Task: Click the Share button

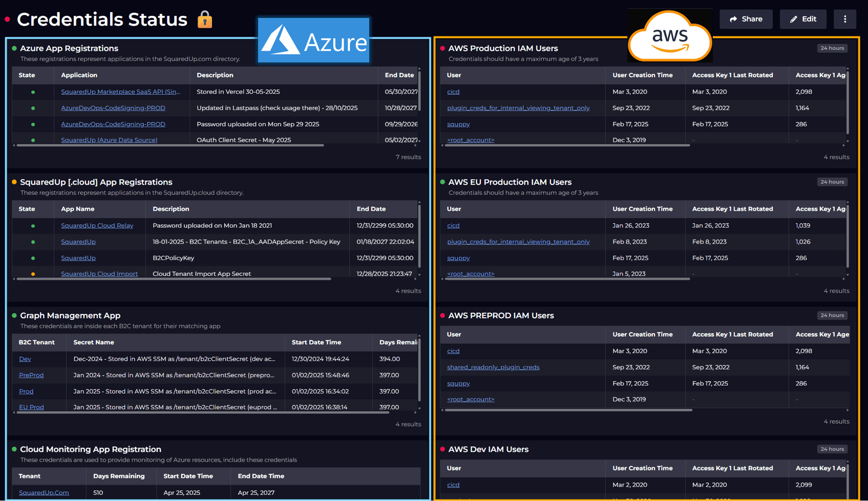Action: click(746, 19)
